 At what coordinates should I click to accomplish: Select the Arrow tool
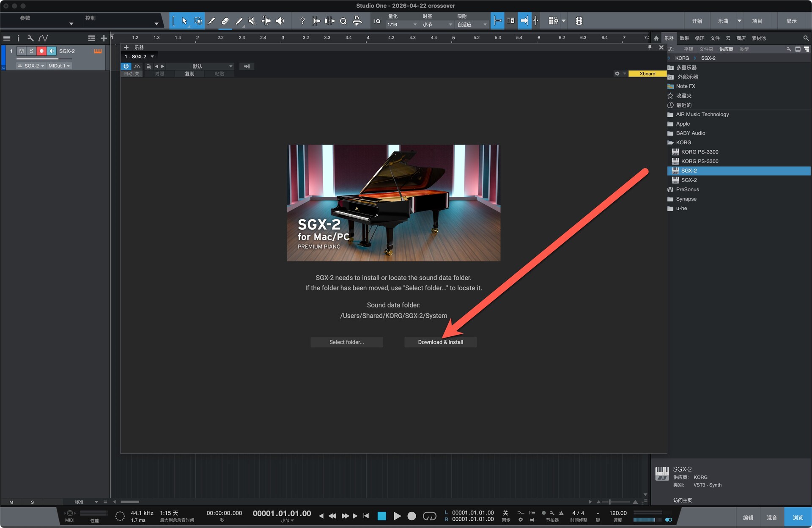click(x=184, y=21)
